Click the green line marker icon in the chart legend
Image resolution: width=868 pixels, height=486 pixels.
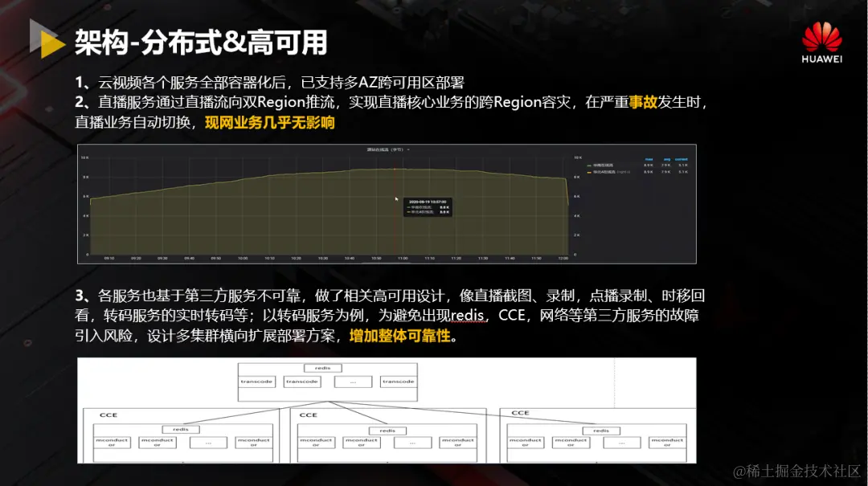pos(589,165)
